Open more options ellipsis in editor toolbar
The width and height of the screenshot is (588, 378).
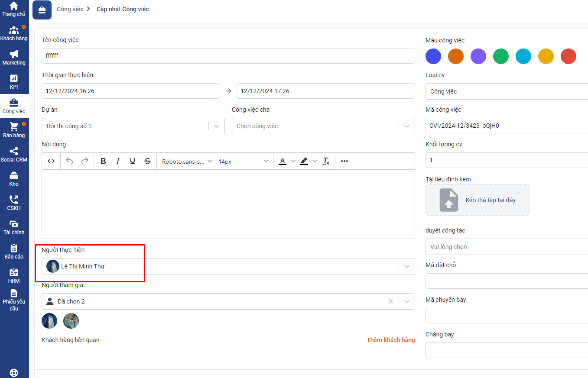click(344, 161)
